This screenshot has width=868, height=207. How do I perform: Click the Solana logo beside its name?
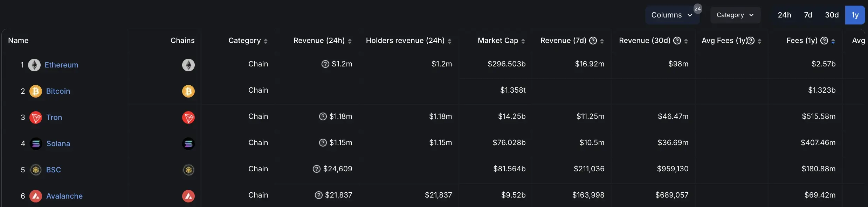click(x=36, y=144)
